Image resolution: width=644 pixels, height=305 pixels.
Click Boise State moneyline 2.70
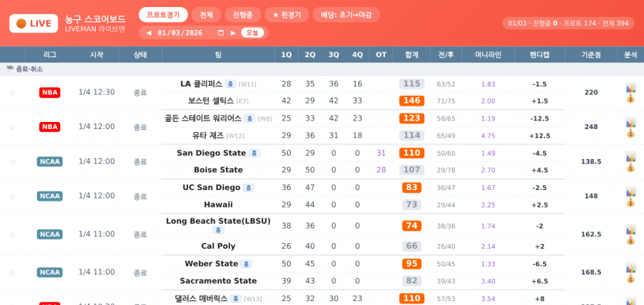pos(488,170)
